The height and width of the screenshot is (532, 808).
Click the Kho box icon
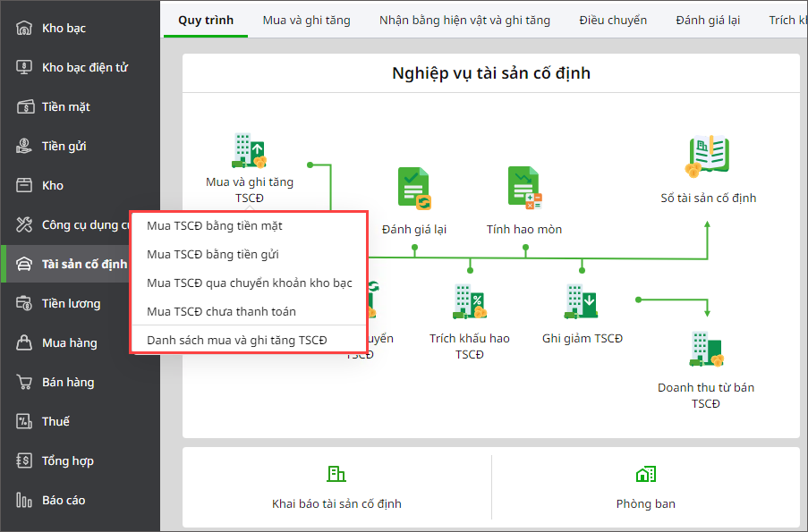pyautogui.click(x=23, y=185)
